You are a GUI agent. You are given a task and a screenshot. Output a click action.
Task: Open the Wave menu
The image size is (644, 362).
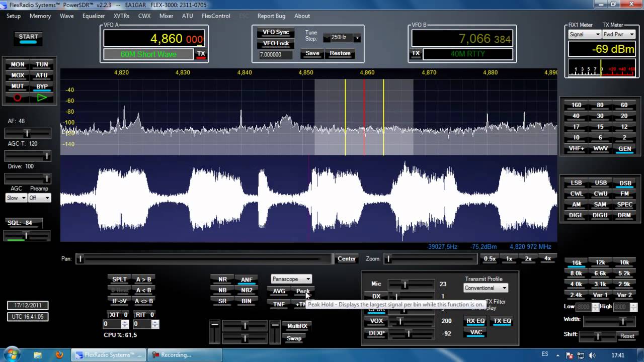[67, 16]
